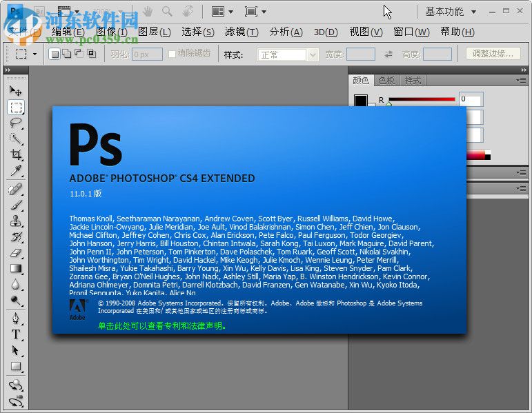The height and width of the screenshot is (413, 532).
Task: Select the Rectangle shape tool
Action: [x=16, y=366]
